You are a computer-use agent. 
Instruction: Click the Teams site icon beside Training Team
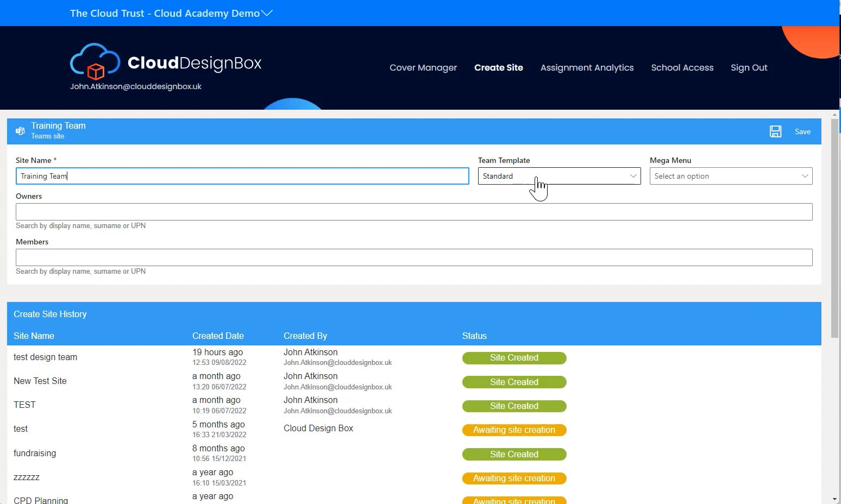(20, 131)
